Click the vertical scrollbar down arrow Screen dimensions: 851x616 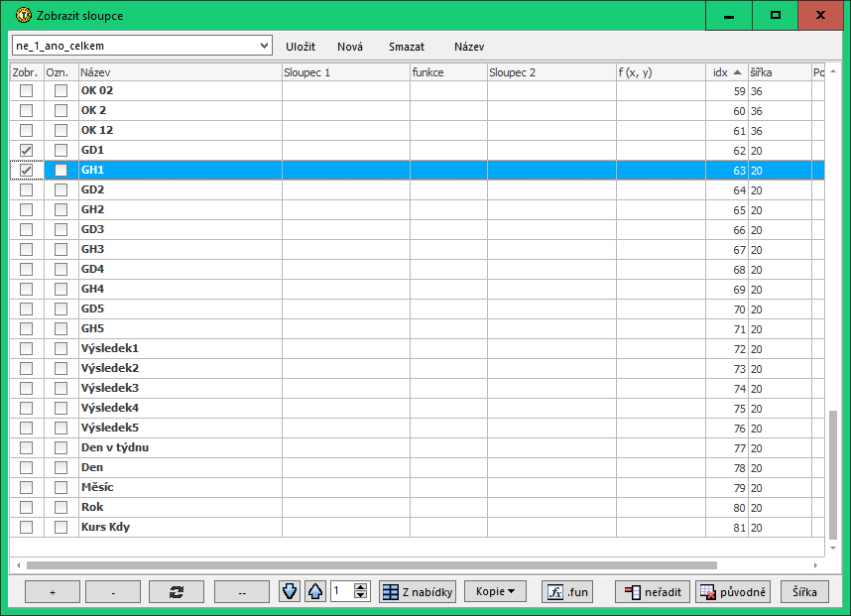point(833,549)
